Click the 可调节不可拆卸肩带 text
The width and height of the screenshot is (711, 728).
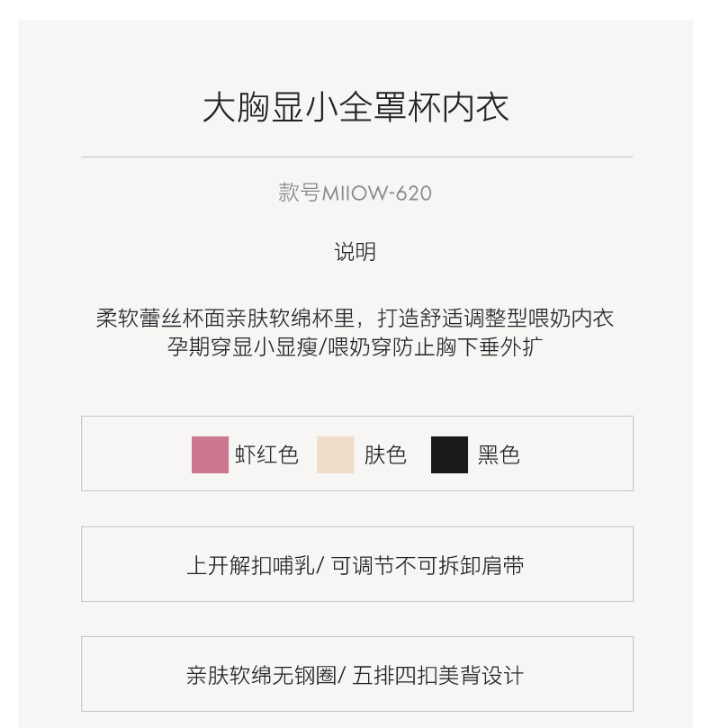pyautogui.click(x=427, y=565)
